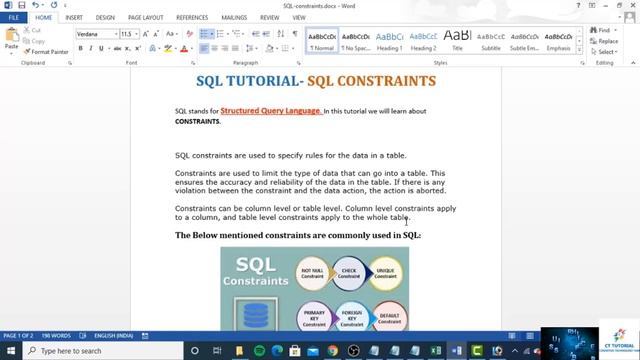Cut the selection with Cut
The width and height of the screenshot is (640, 360).
point(32,30)
